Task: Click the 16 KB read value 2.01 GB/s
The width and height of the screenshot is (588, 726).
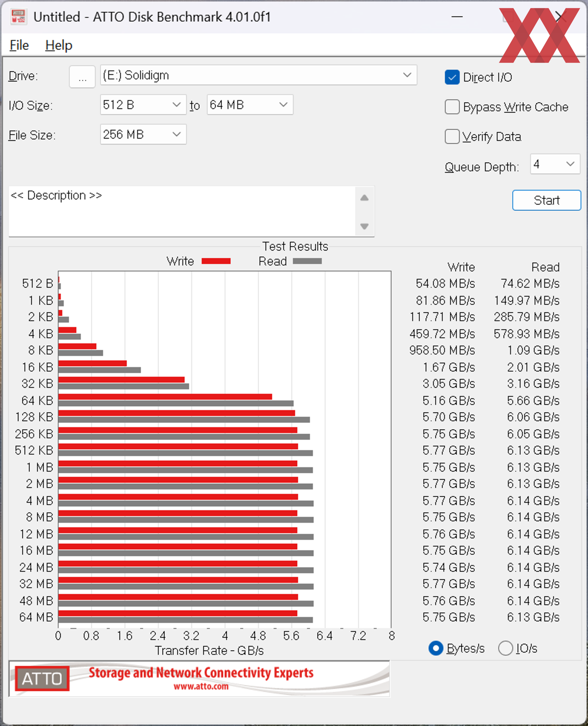Action: (x=533, y=368)
